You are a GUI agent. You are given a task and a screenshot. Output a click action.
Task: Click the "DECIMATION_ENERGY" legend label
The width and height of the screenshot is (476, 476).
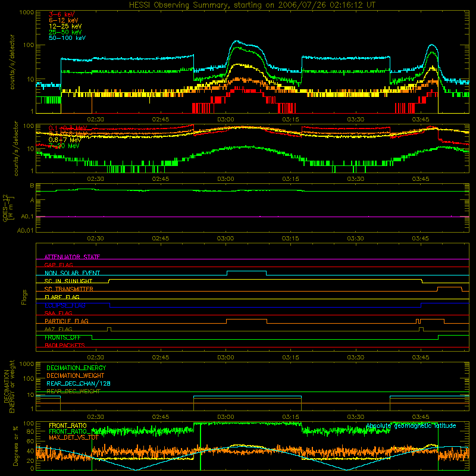[x=76, y=368]
